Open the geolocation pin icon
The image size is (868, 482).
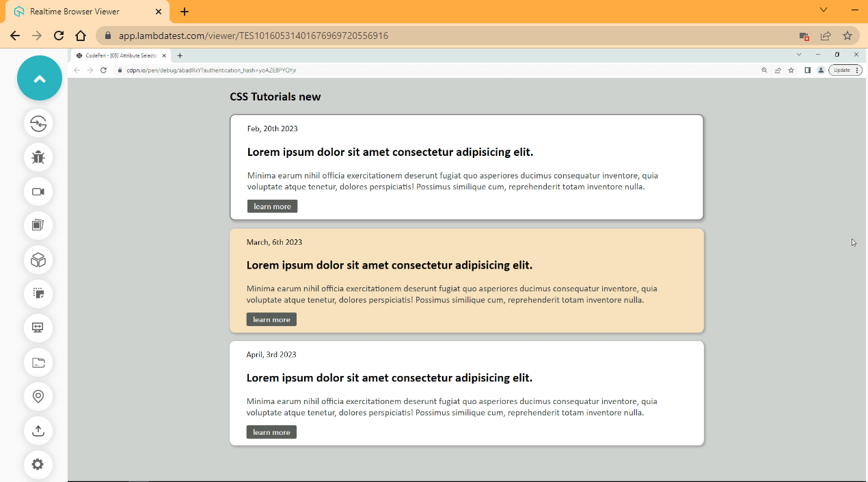[38, 397]
